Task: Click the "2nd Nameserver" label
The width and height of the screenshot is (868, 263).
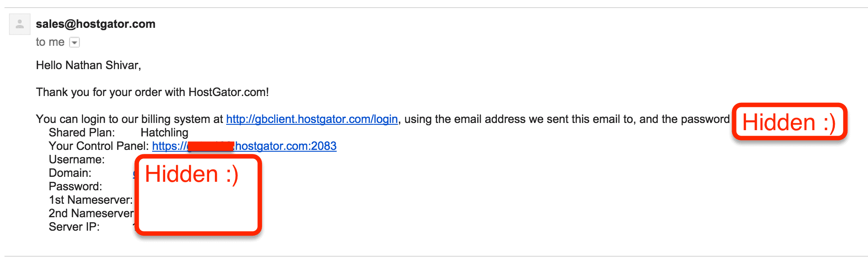Action: pos(91,214)
